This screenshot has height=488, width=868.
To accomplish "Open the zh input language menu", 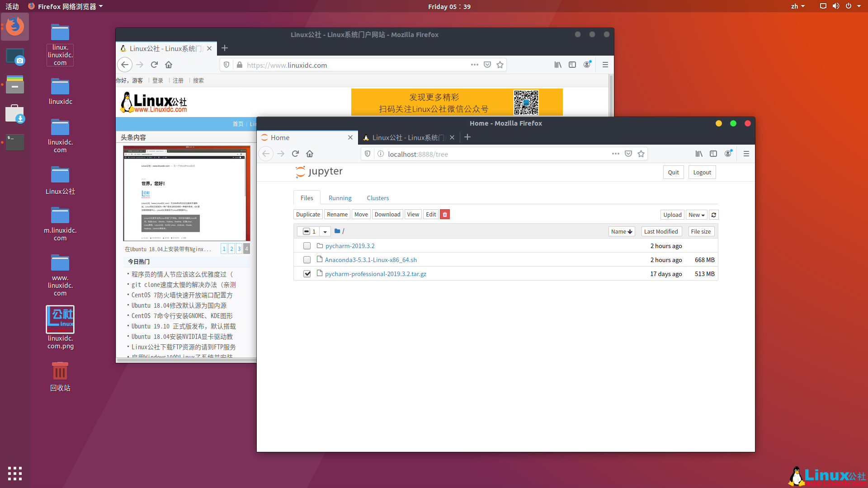I will tap(798, 6).
